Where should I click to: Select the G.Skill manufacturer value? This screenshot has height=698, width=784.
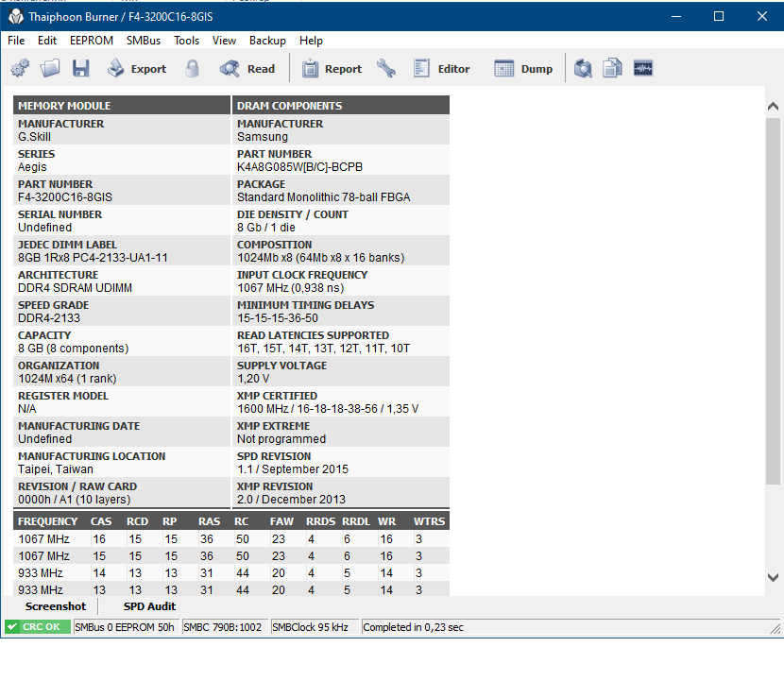[x=35, y=137]
